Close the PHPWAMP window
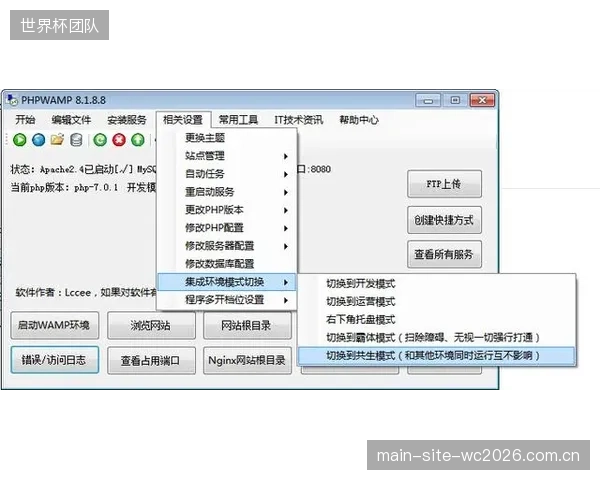This screenshot has width=600, height=480. pyautogui.click(x=483, y=100)
